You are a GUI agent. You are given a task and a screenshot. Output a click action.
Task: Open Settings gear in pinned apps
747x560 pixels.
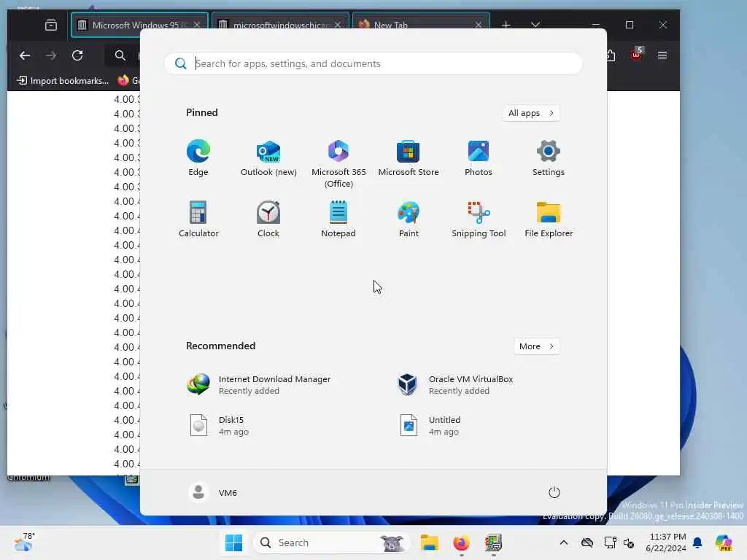point(549,158)
